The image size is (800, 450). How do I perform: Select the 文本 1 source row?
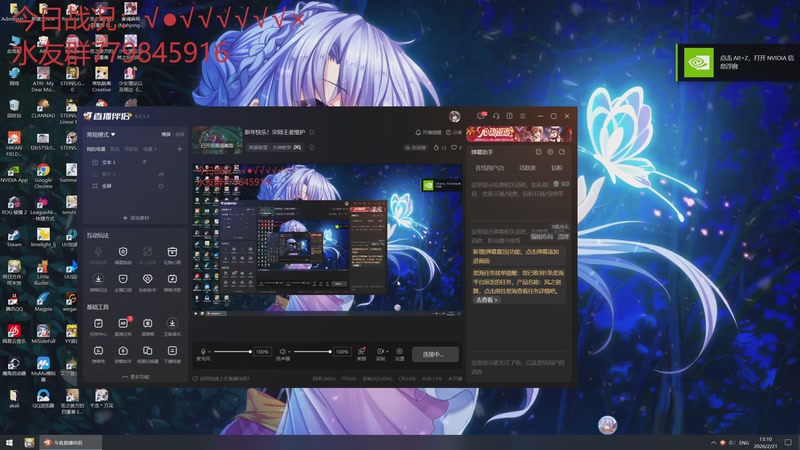[x=135, y=162]
